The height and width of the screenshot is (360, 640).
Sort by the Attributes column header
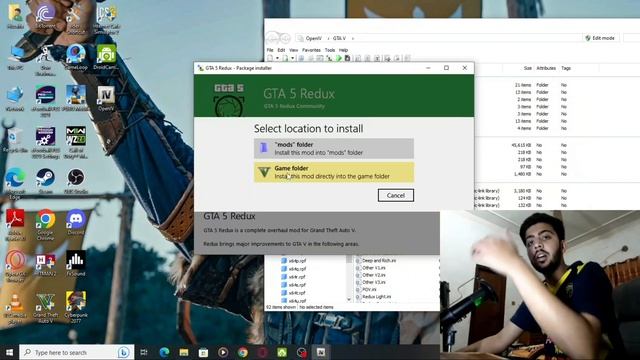point(546,68)
